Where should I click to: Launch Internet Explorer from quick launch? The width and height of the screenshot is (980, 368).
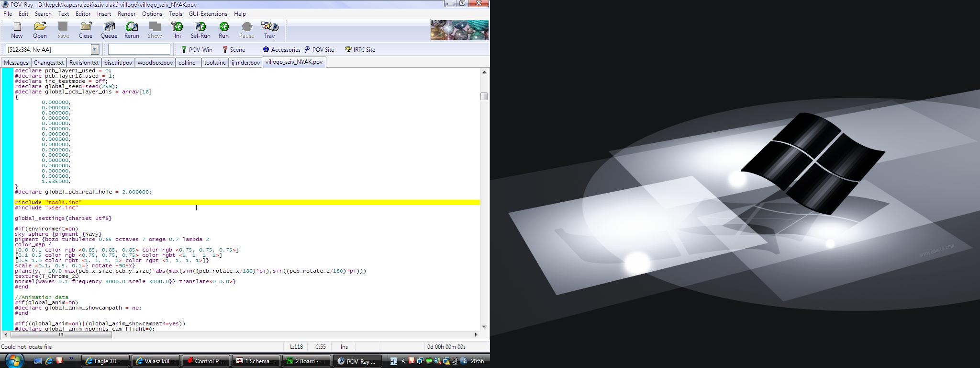point(48,361)
